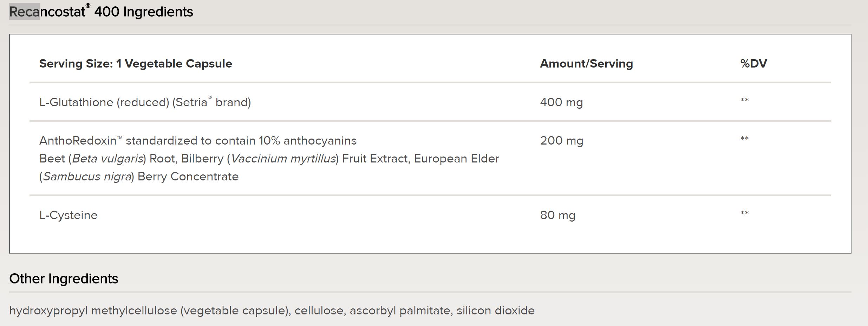868x326 pixels.
Task: Click the Vaccinium myrtillus italic text
Action: pyautogui.click(x=283, y=159)
